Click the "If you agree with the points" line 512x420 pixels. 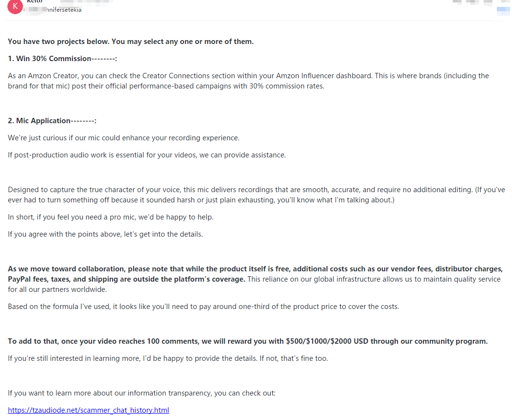click(x=105, y=234)
